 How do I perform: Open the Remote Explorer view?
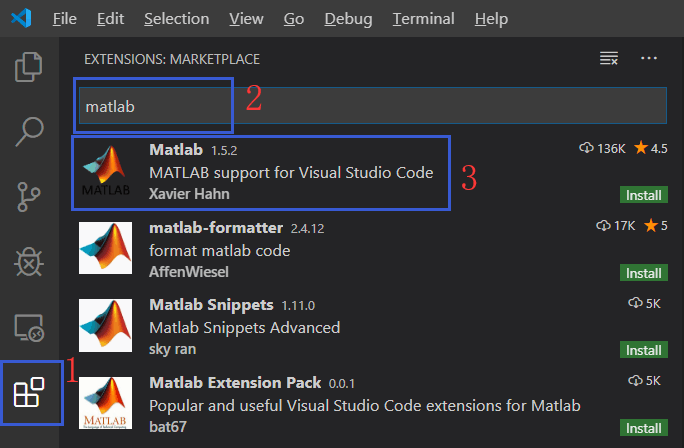(x=29, y=327)
